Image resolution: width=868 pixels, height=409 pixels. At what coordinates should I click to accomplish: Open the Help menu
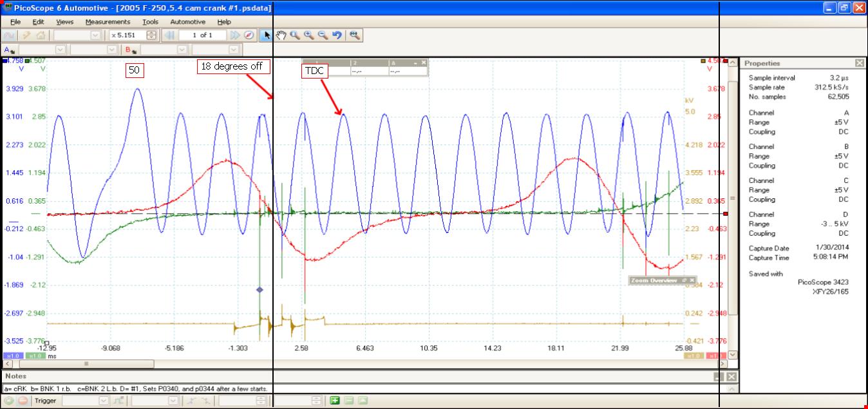pos(223,22)
